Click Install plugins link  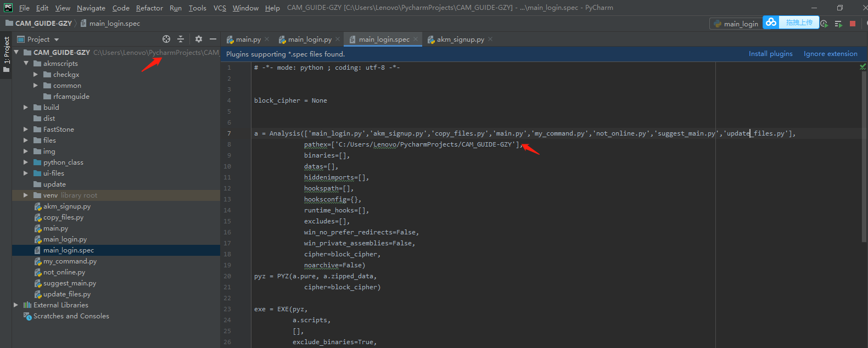(770, 54)
